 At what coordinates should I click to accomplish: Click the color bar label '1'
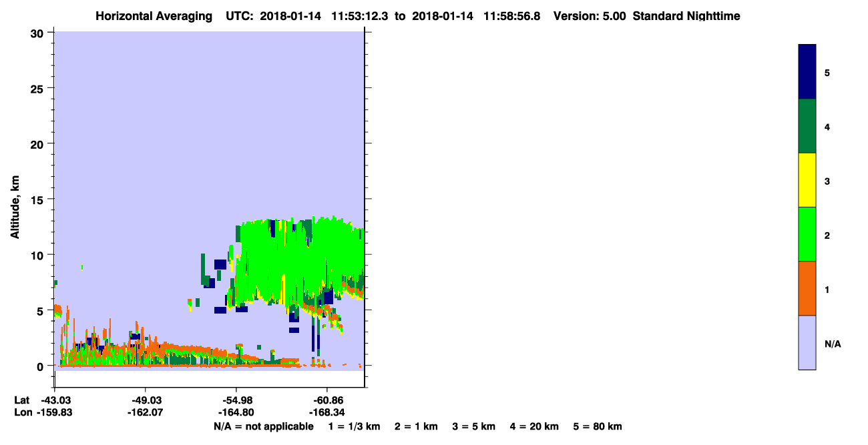click(827, 290)
